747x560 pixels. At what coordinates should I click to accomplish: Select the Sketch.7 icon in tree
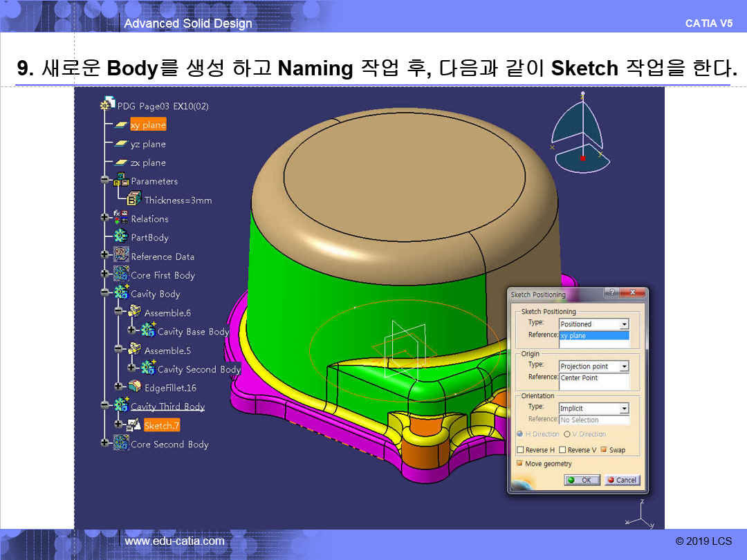coord(134,425)
